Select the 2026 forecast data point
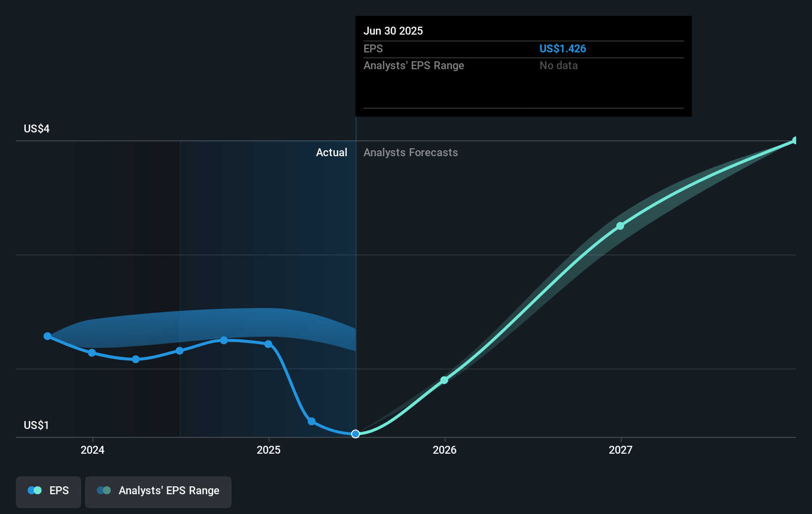The image size is (812, 514). coord(444,380)
